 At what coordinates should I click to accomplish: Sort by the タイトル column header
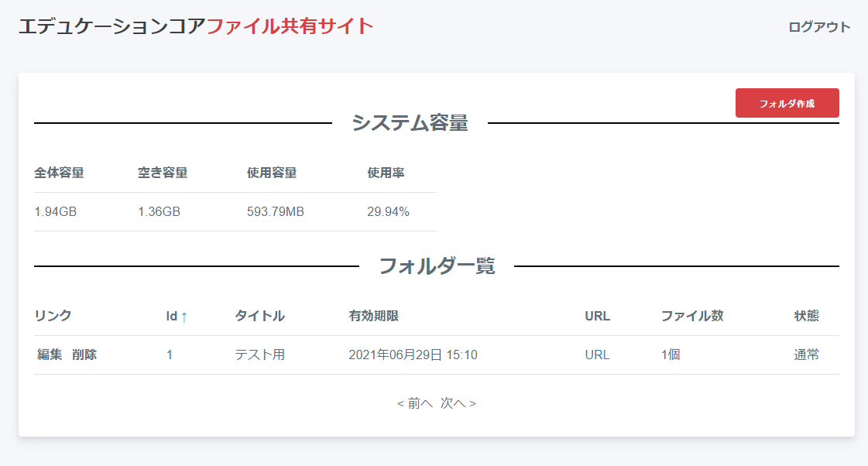point(259,316)
